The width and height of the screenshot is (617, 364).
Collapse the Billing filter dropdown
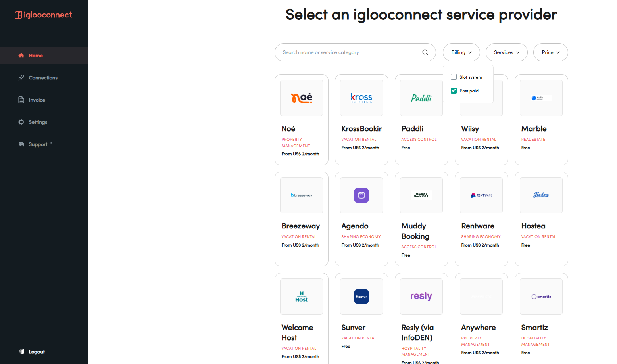[x=461, y=52]
